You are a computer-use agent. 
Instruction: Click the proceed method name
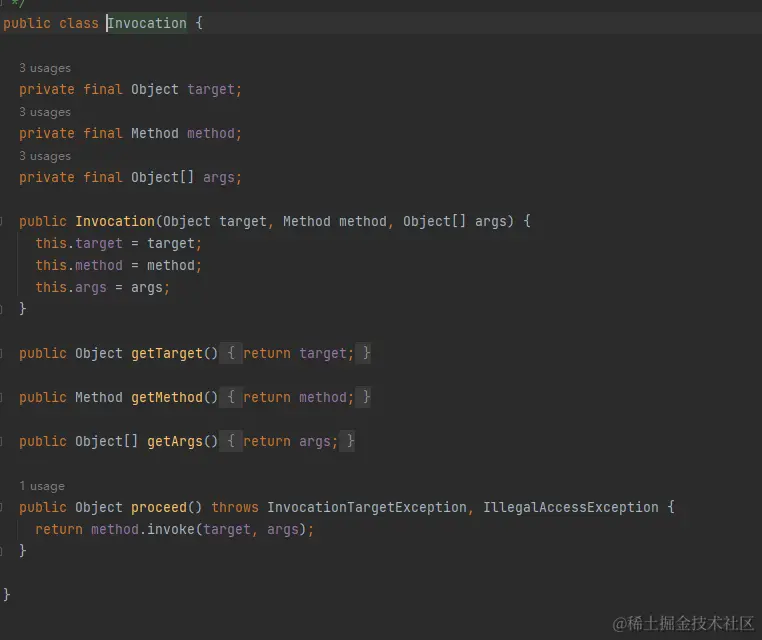pyautogui.click(x=159, y=507)
